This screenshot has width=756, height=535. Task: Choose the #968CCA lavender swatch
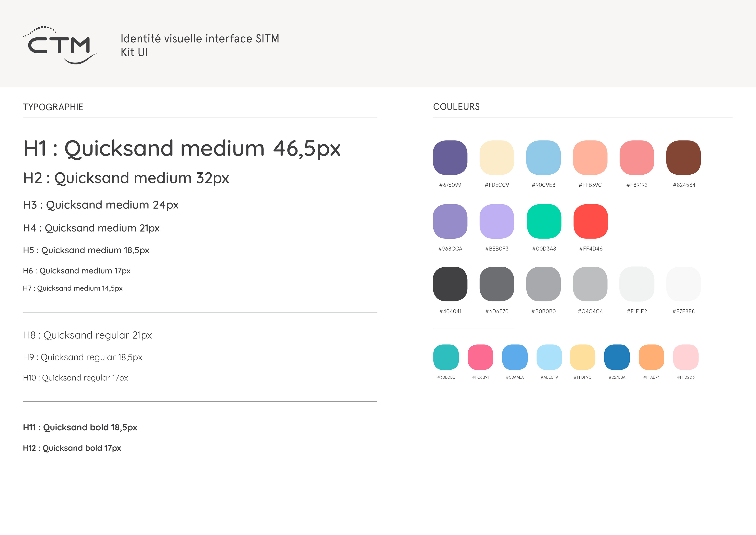point(450,221)
